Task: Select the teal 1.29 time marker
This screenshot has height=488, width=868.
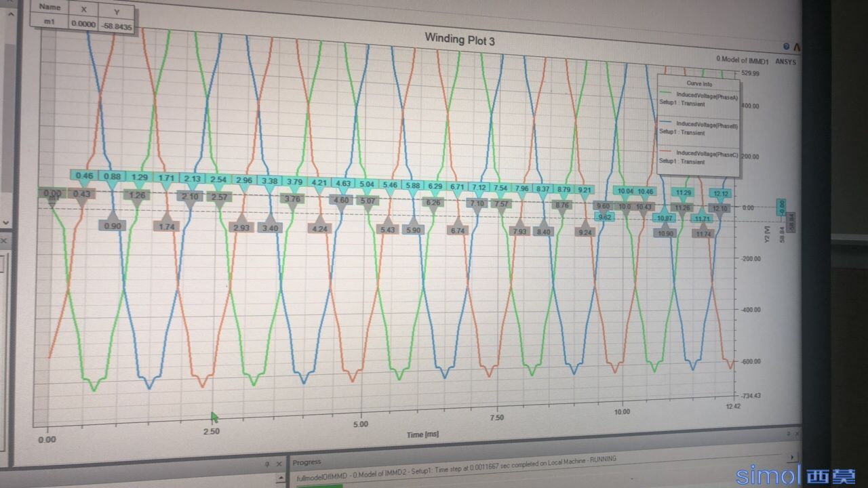Action: (x=140, y=177)
